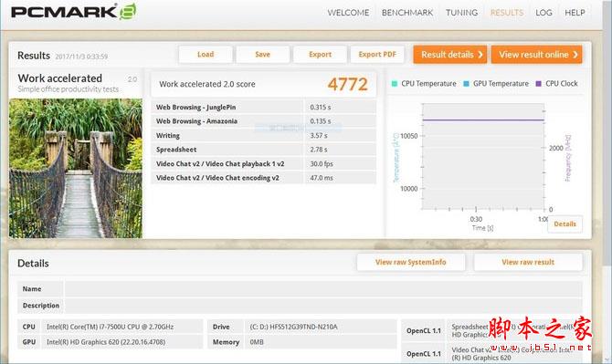Click the 3.57 s value

[x=319, y=135]
